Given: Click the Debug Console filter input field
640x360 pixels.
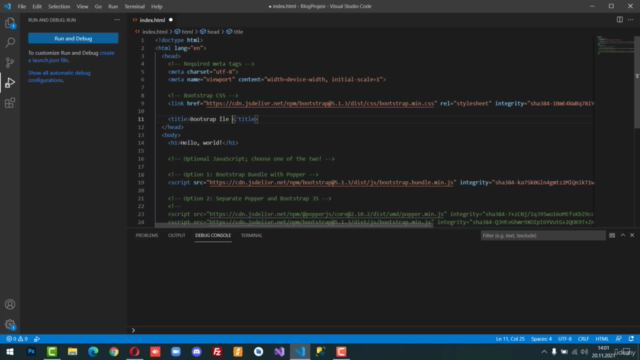Looking at the screenshot, I should [x=543, y=236].
